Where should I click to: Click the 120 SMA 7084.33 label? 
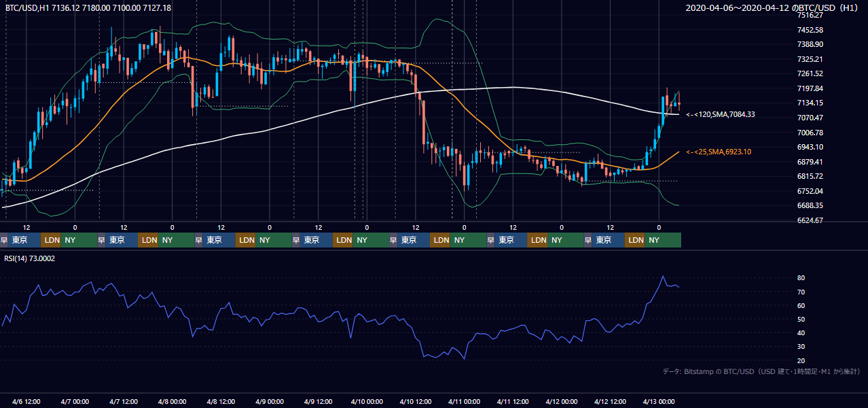click(721, 115)
